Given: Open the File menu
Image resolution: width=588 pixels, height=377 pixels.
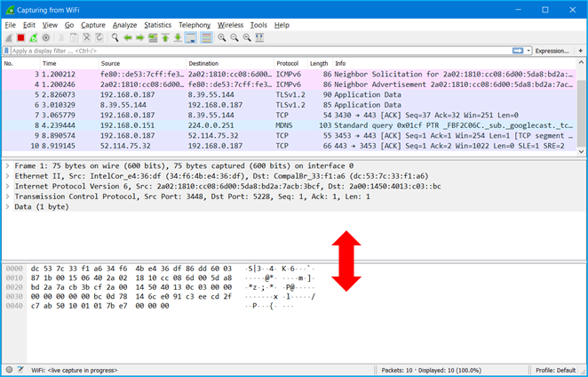Looking at the screenshot, I should [x=10, y=25].
